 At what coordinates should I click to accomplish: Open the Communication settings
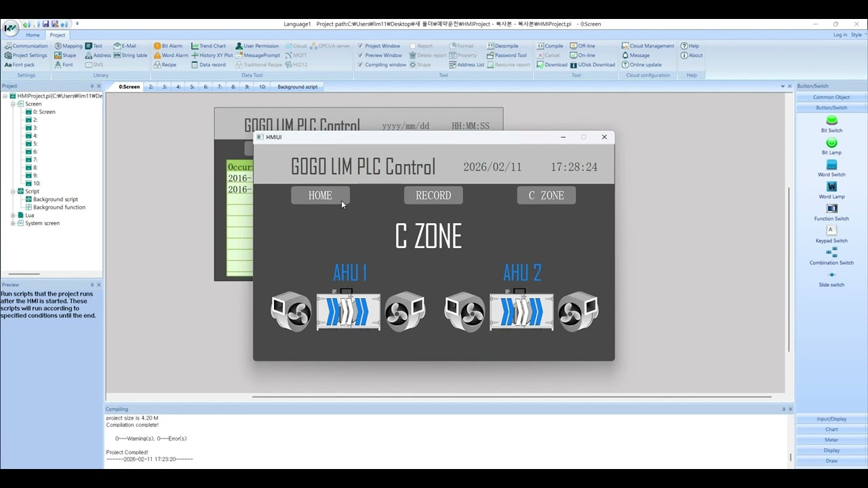[x=26, y=46]
